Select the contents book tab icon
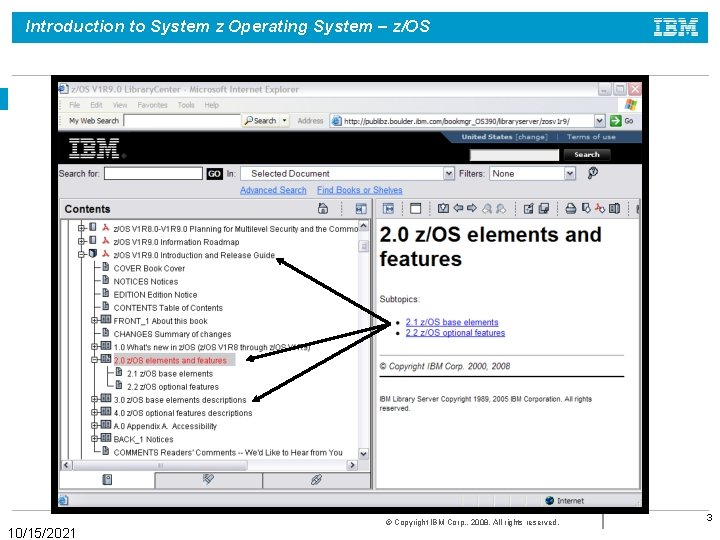Viewport: 720px width, 540px height. click(107, 480)
